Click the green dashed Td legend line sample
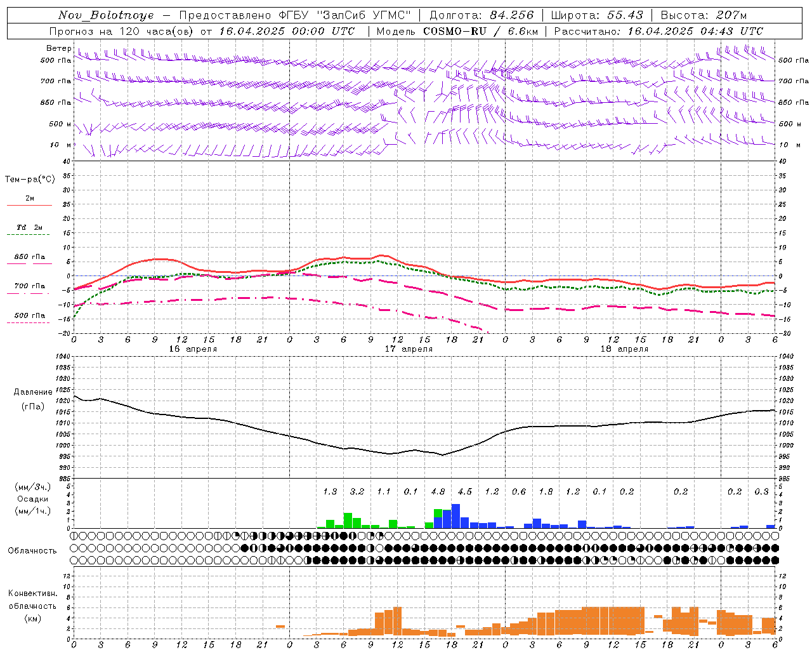Screen dimensions: 812x650 pyautogui.click(x=28, y=235)
